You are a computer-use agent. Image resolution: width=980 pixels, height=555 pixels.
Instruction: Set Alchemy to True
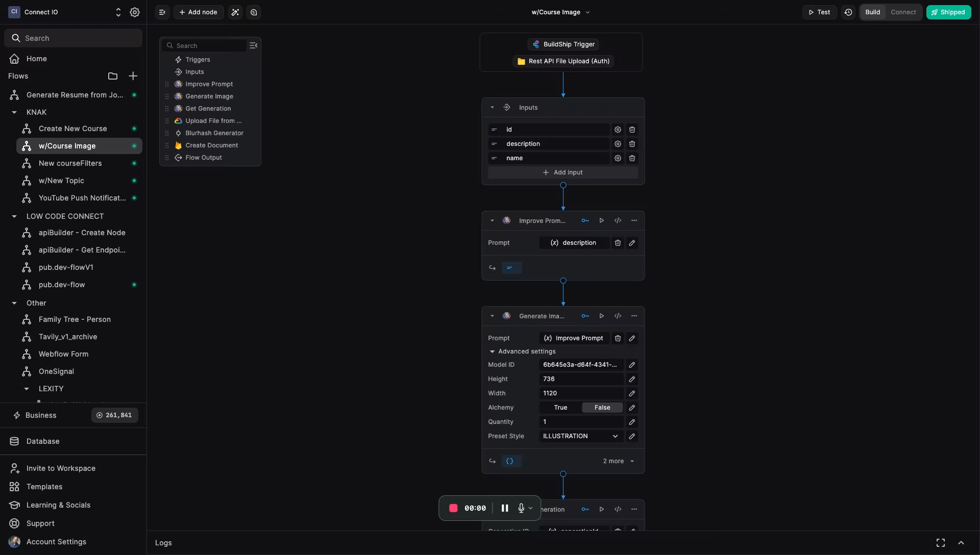click(x=561, y=408)
